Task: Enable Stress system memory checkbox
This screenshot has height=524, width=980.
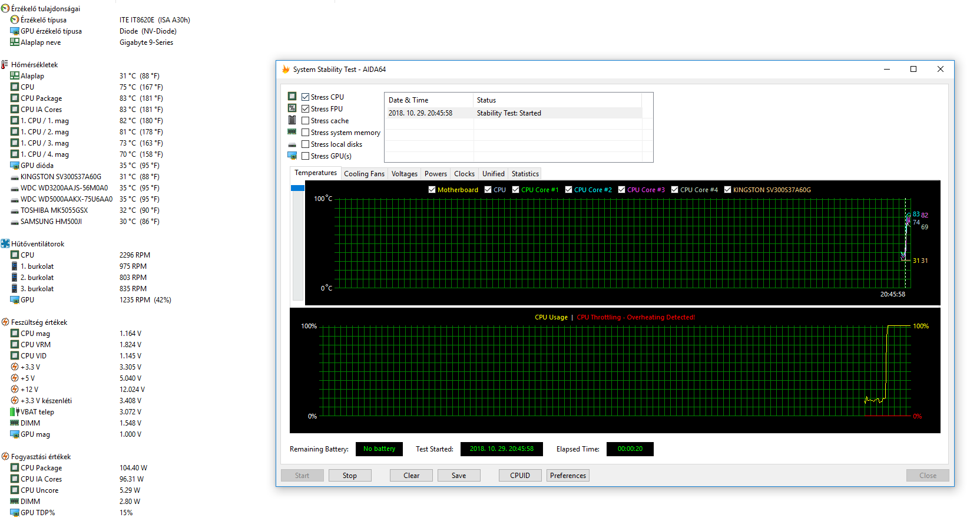Action: pos(306,133)
